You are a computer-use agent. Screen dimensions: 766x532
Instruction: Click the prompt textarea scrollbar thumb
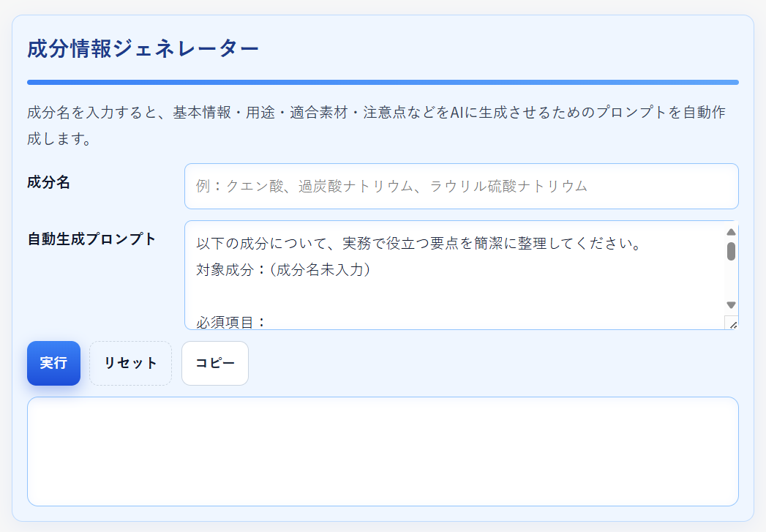731,251
